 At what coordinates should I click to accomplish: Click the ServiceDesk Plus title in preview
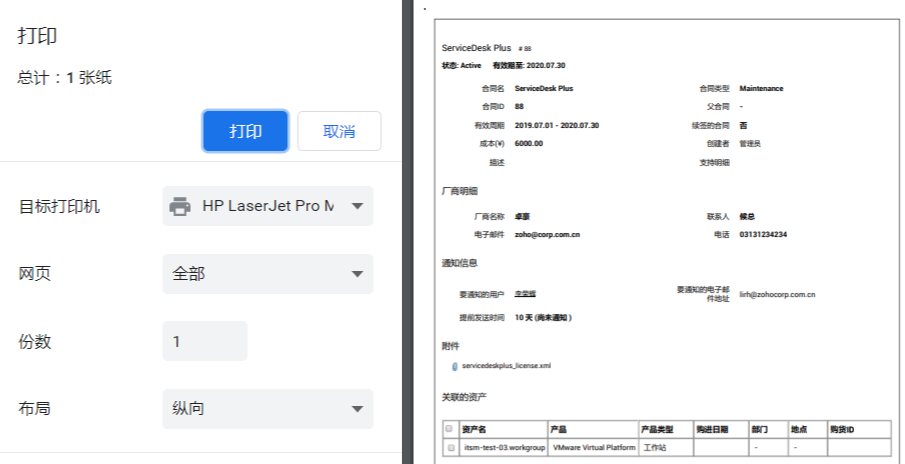[476, 48]
